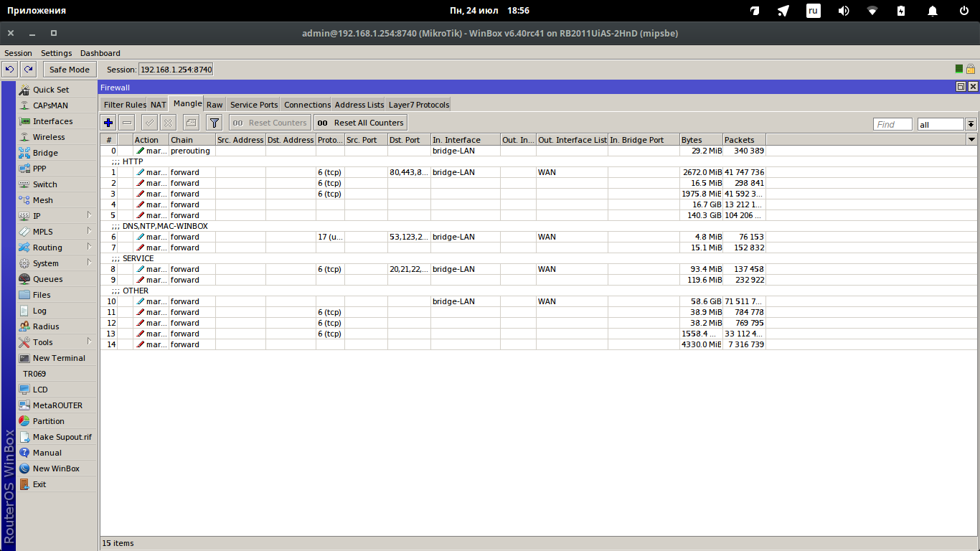Open Radius in the sidebar
This screenshot has height=551, width=980.
tap(57, 326)
